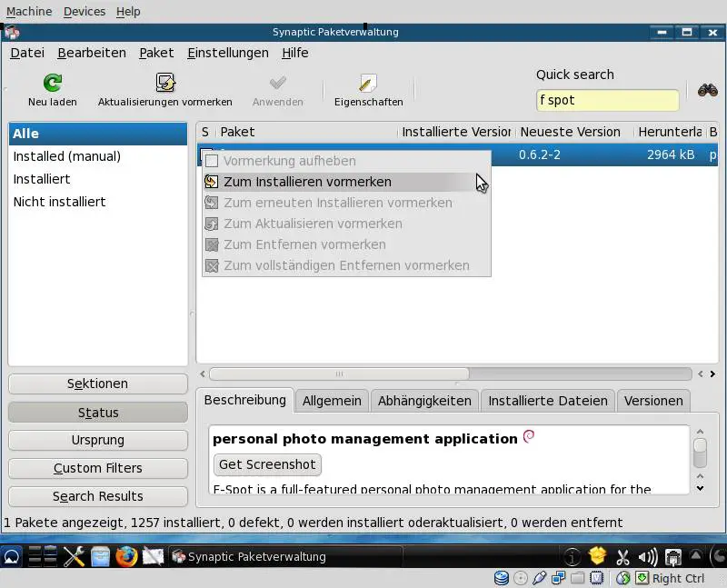Viewport: 727px width, 588px height.
Task: Sort by the Paket column header
Action: pos(307,132)
